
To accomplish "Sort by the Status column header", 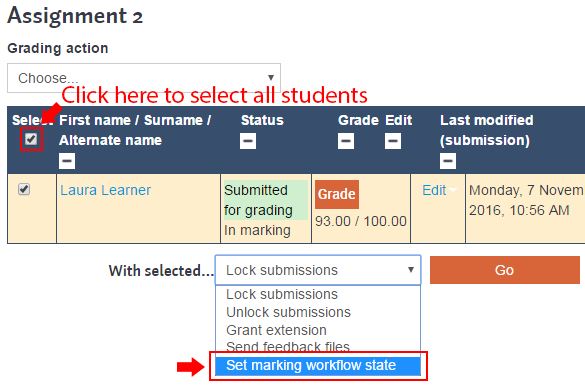I will 262,120.
